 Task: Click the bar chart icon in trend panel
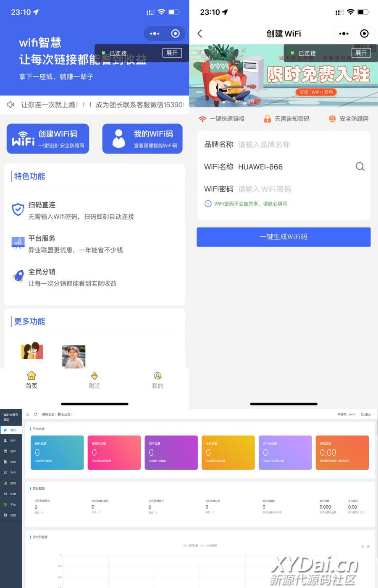[x=368, y=546]
